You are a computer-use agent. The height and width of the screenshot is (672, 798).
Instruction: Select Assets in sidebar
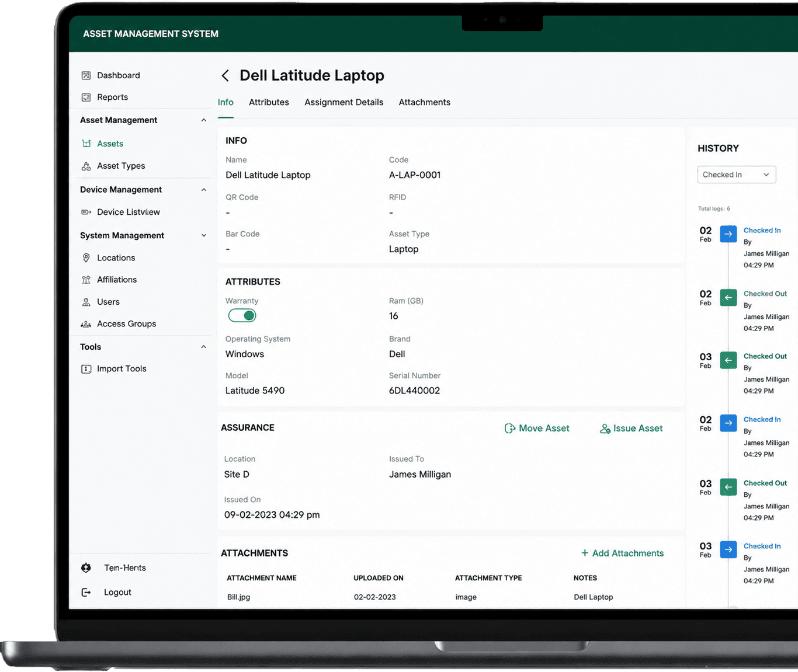tap(110, 144)
